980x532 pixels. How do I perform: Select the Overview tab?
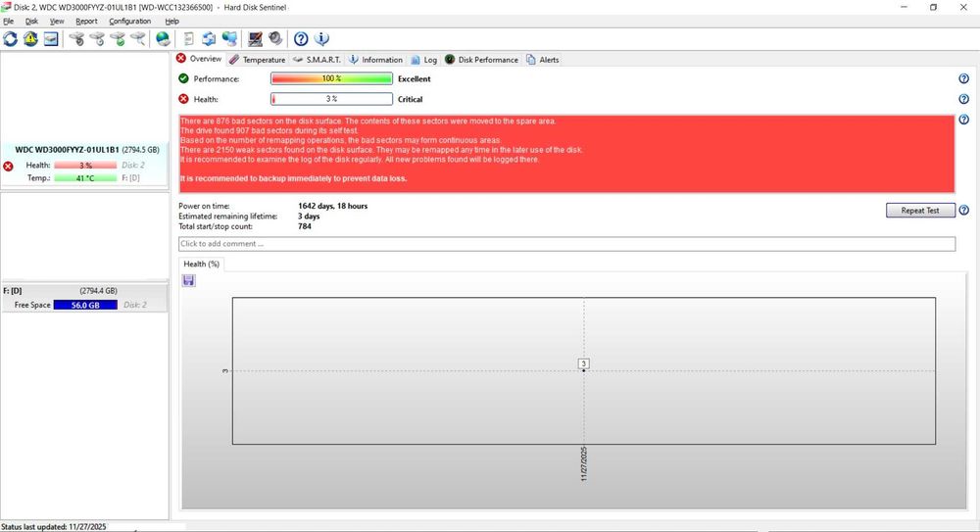(x=199, y=59)
